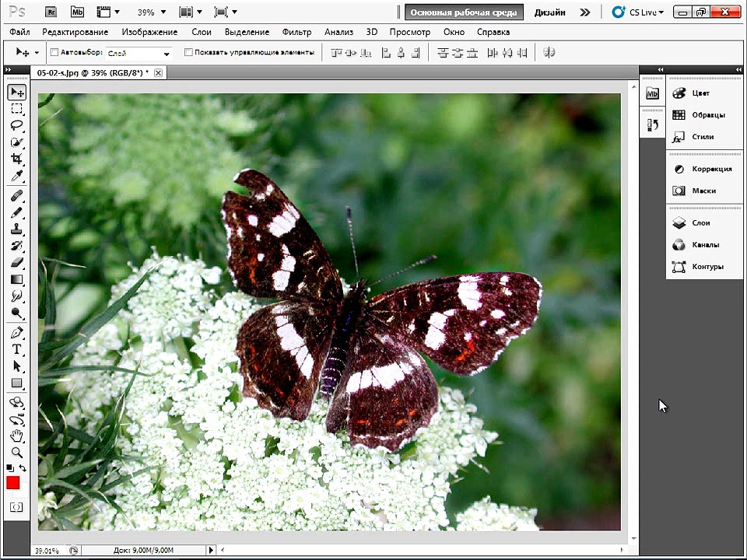Click the zoom percentage field in status bar
The image size is (747, 560).
[x=47, y=551]
